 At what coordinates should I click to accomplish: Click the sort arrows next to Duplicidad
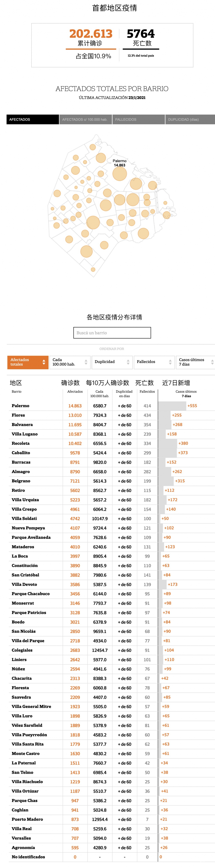pos(128,362)
